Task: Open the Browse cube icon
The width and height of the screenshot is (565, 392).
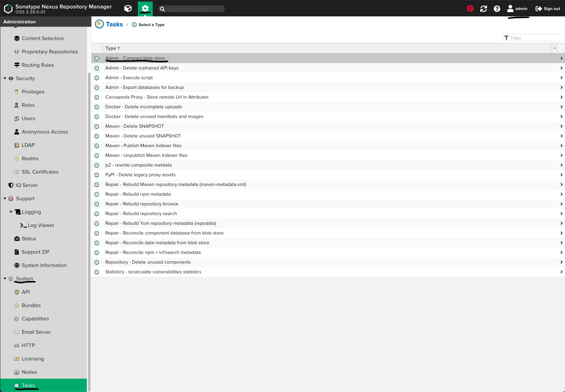Action: 128,8
